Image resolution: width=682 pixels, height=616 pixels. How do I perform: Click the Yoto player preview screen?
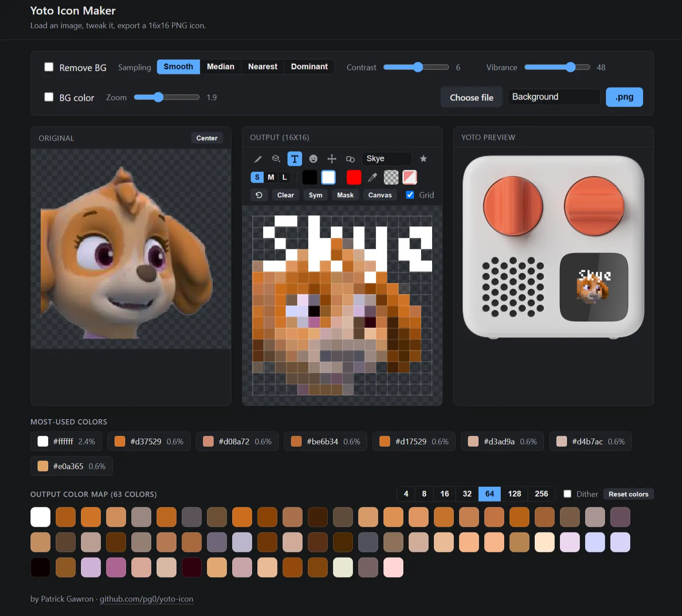(594, 287)
